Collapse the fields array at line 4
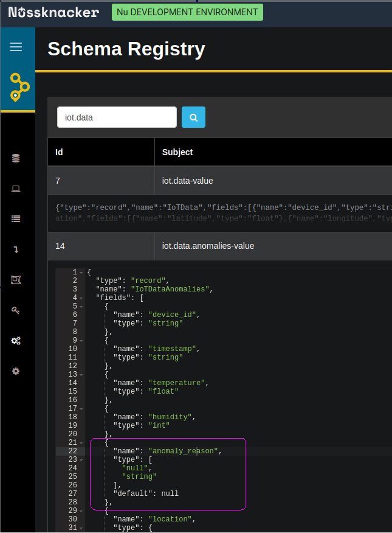Viewport: 392px width, 533px height. 81,298
